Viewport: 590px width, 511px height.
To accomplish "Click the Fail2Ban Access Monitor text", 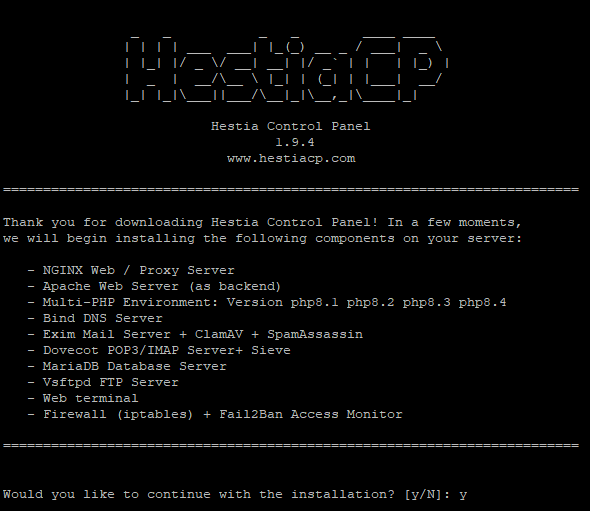I will (x=311, y=414).
